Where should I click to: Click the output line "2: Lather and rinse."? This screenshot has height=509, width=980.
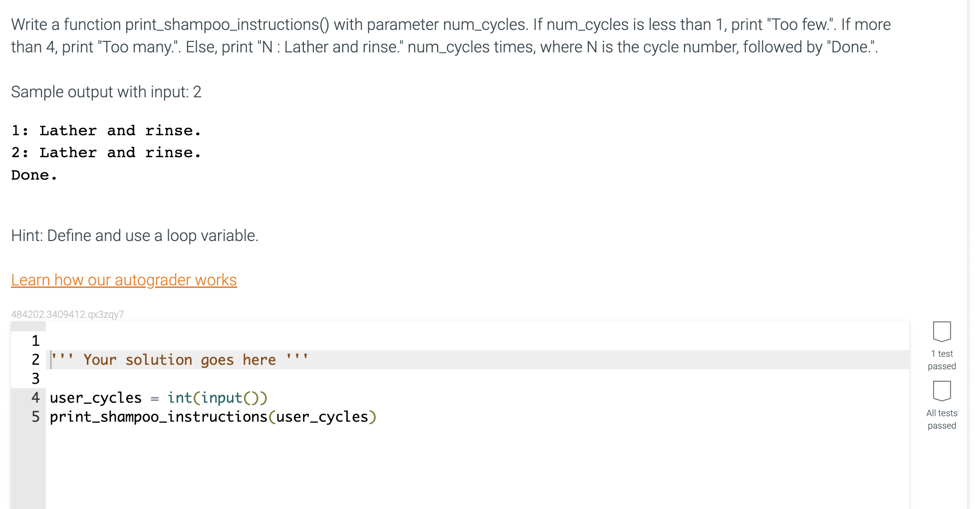pos(106,152)
